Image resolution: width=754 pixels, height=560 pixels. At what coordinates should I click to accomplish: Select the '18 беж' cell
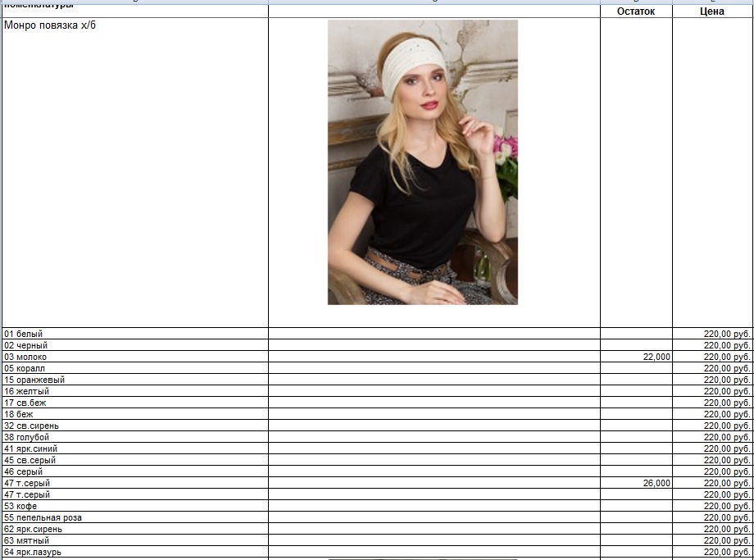(x=135, y=414)
